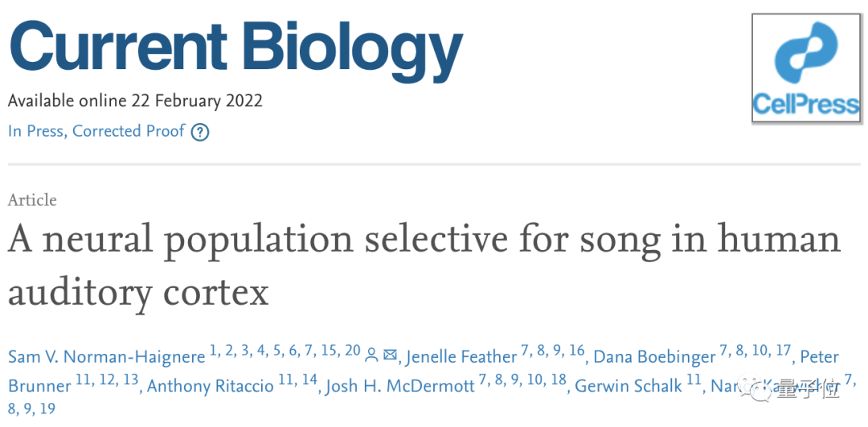
Task: Click affiliation superscript 16 after Jenelle Feather
Action: [577, 351]
